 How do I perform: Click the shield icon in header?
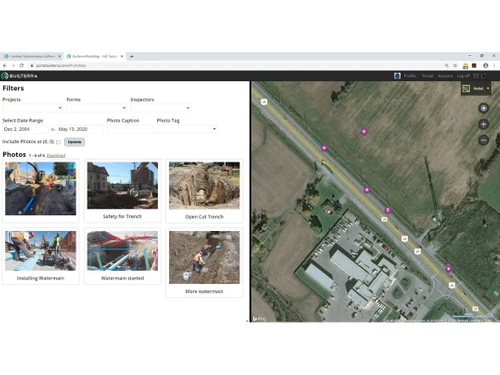pos(484,76)
